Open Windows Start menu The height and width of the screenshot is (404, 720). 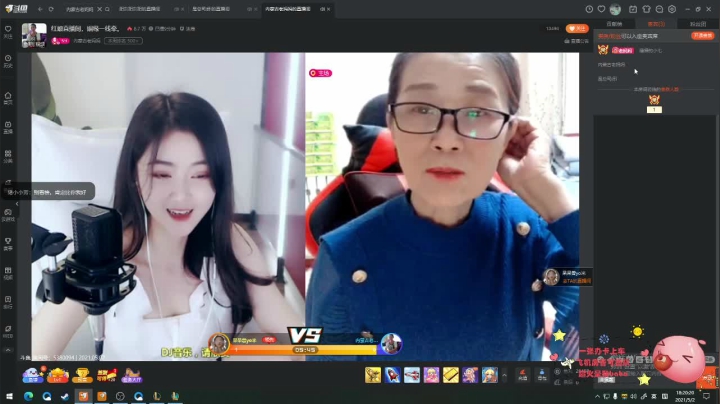(x=9, y=396)
